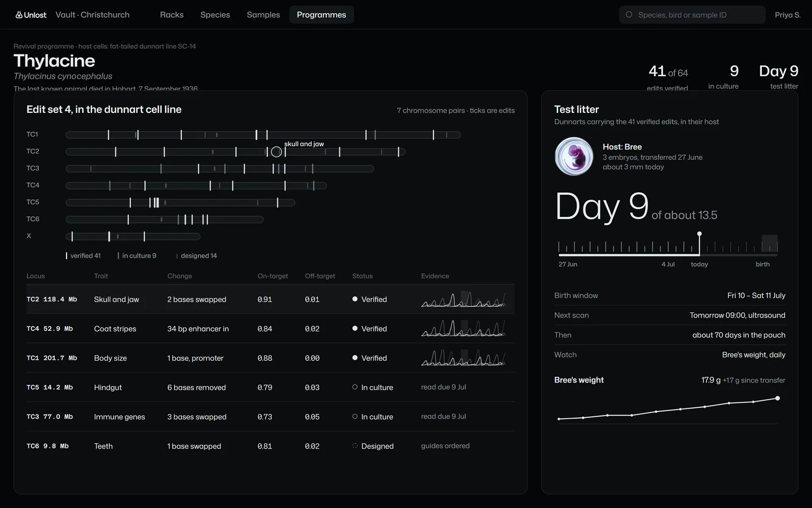Click the Vault · Christchurch location label

click(92, 15)
